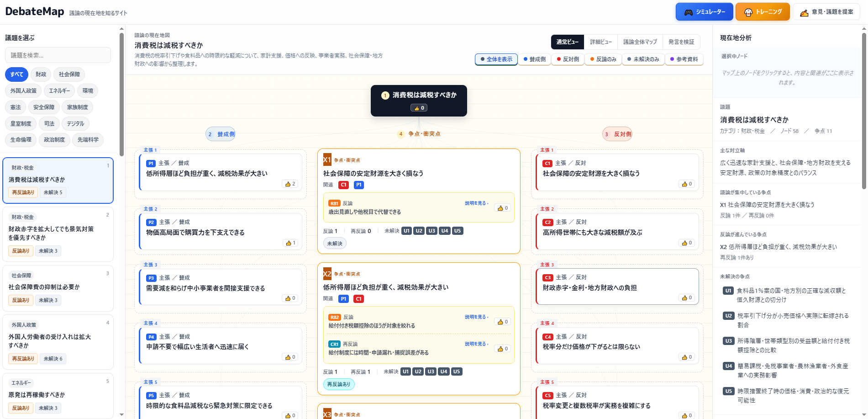Switch to 通常ビュー tab
Viewport: 868px width, 419px height.
(568, 42)
